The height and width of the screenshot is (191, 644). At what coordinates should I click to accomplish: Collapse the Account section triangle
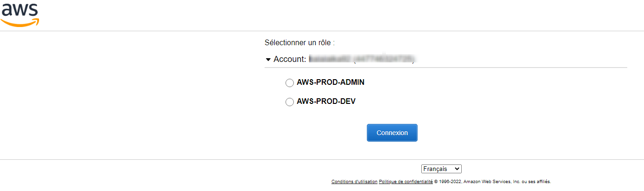click(268, 60)
